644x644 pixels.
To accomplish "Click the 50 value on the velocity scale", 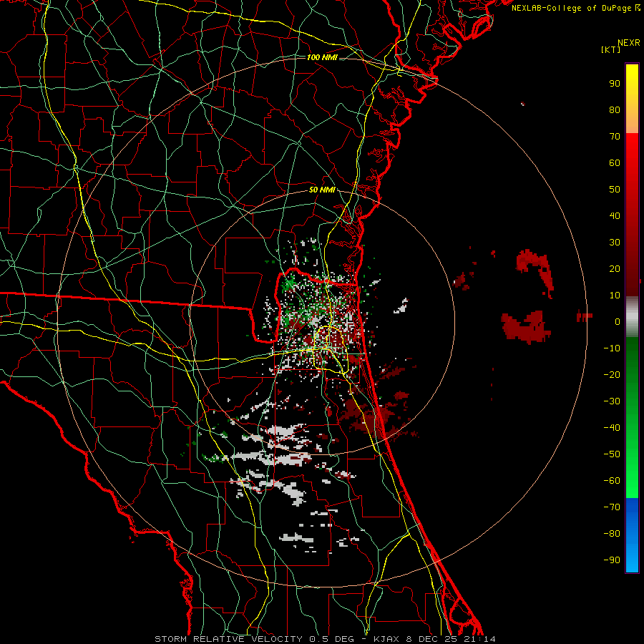I will tap(615, 190).
